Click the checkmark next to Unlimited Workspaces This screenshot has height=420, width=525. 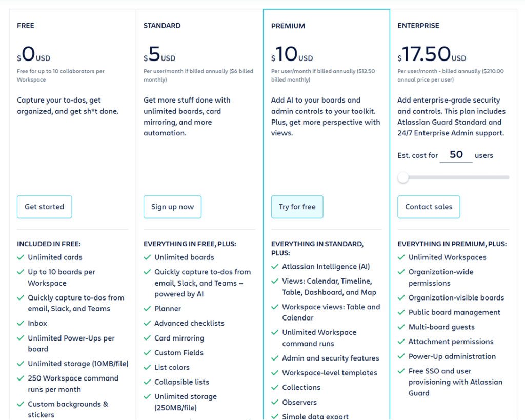click(x=401, y=257)
